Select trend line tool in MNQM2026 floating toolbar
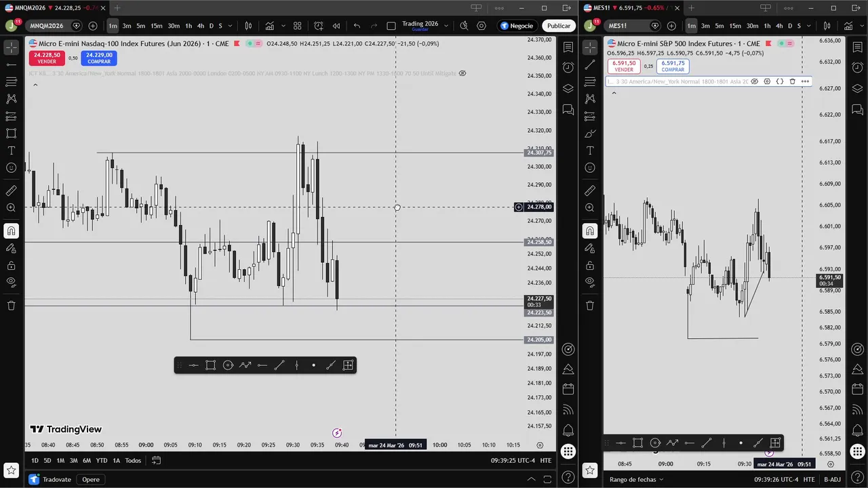The width and height of the screenshot is (868, 488). coord(279,365)
